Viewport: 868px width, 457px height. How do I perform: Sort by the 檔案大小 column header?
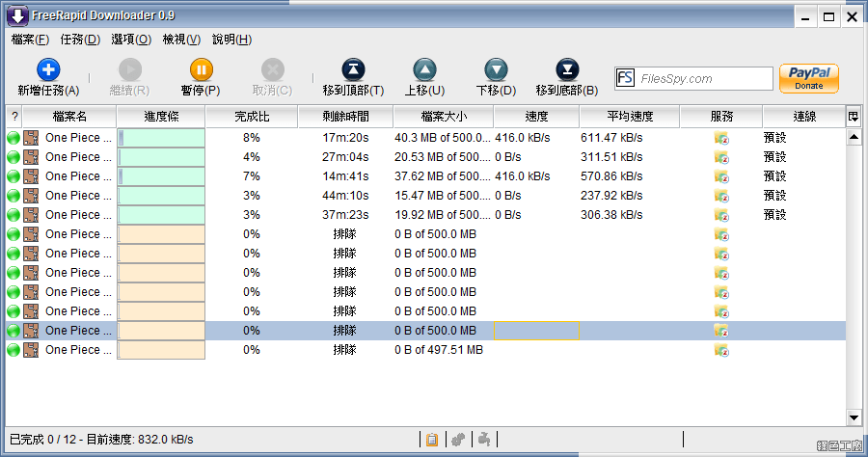tap(444, 117)
